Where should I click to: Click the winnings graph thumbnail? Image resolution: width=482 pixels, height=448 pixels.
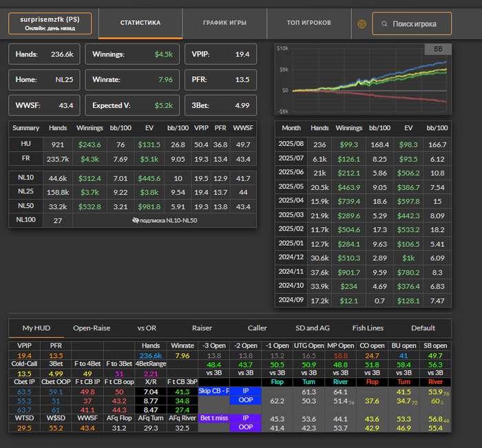coord(361,81)
